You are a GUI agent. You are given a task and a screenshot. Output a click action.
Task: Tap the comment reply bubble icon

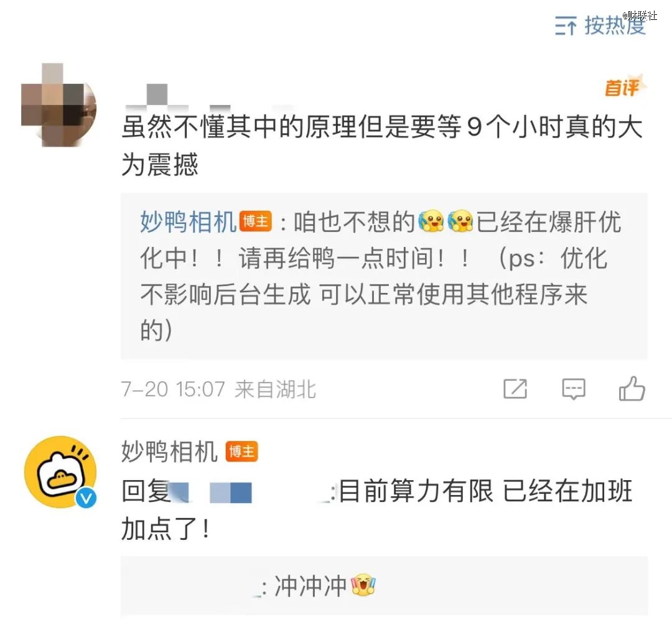click(574, 389)
